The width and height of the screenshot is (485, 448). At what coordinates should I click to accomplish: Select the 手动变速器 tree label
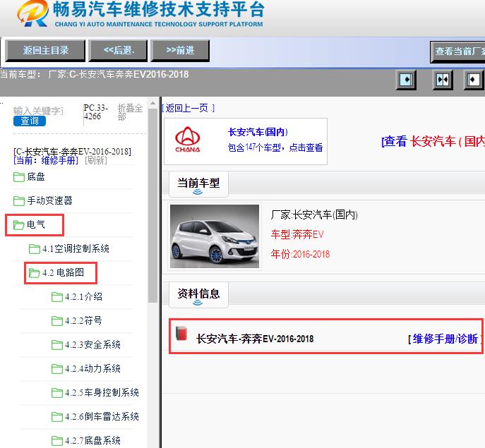50,200
